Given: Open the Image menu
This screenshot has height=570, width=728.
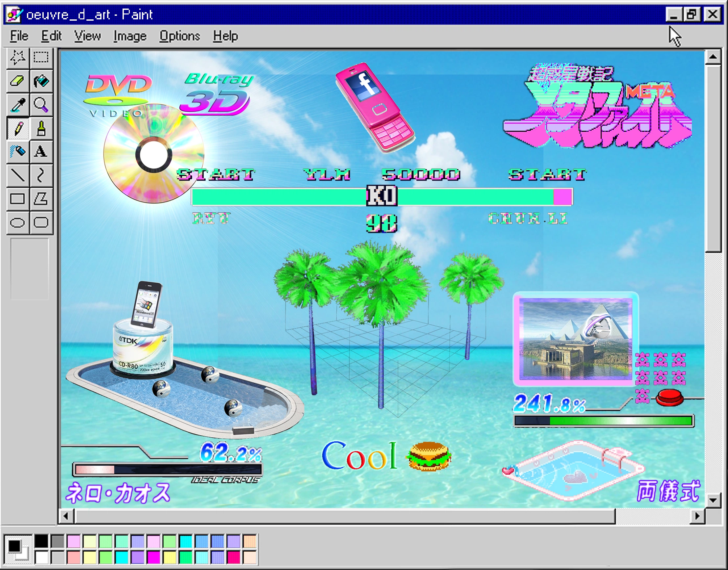Looking at the screenshot, I should (130, 36).
